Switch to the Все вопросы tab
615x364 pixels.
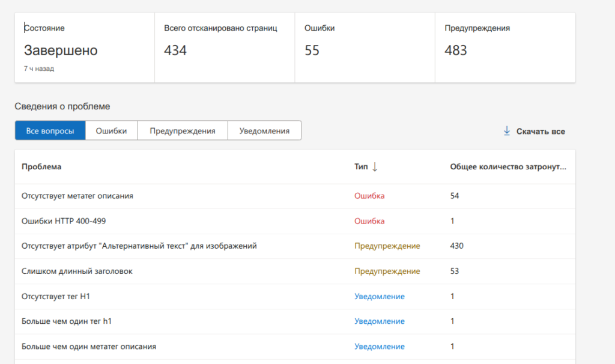(x=50, y=131)
